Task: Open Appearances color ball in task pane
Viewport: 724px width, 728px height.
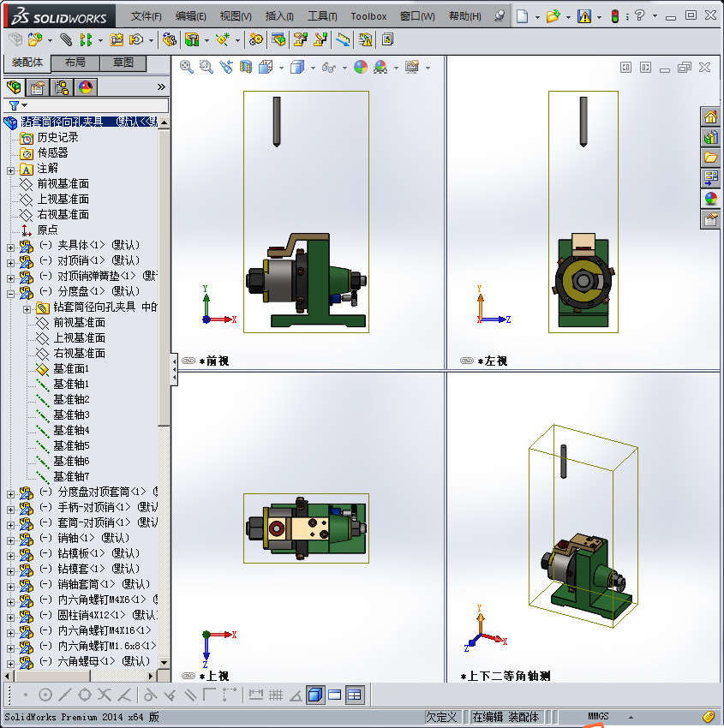Action: 710,198
